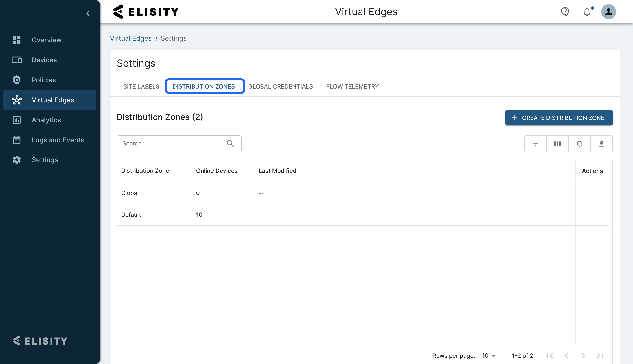Collapse the sidebar with the chevron arrow
The height and width of the screenshot is (364, 633).
[x=88, y=13]
